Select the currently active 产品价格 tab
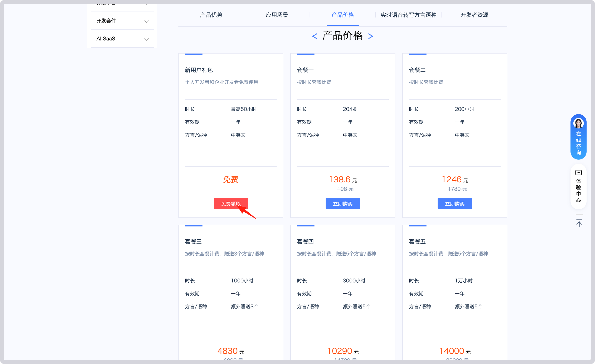 point(343,15)
